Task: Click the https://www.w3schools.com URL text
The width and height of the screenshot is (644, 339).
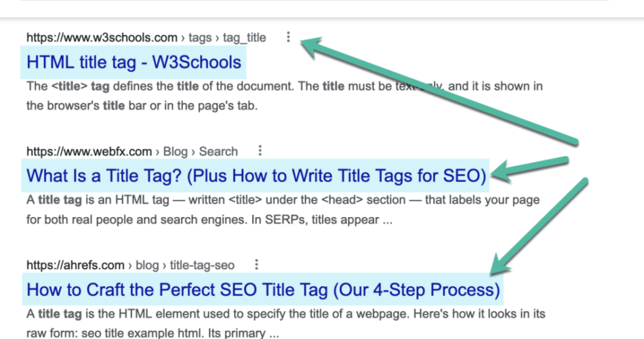Action: coord(102,37)
